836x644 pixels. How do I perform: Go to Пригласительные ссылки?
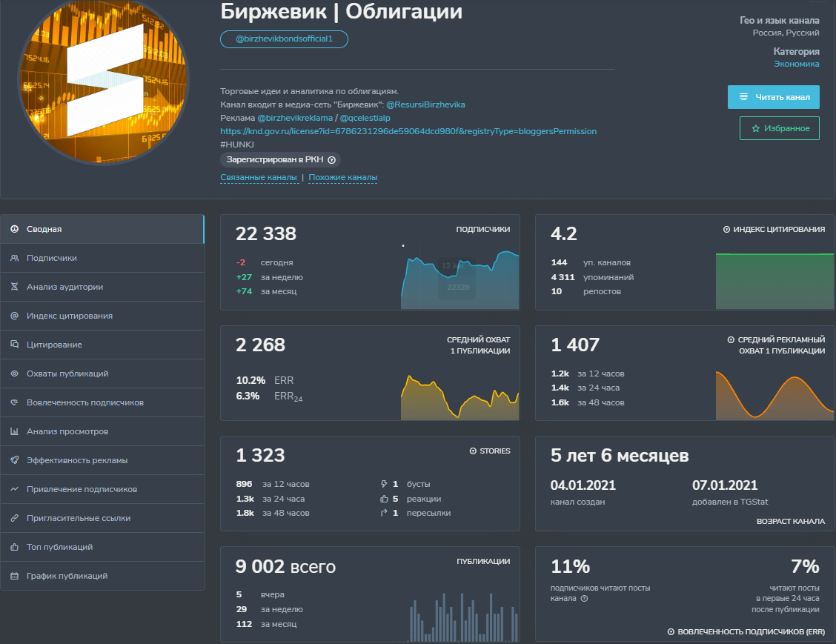pyautogui.click(x=102, y=518)
